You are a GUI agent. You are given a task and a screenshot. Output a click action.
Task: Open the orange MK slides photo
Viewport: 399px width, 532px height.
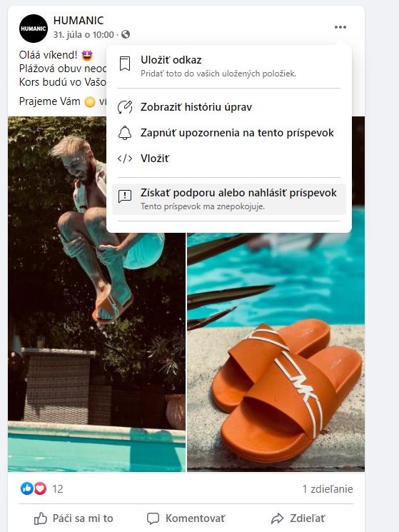(x=276, y=352)
